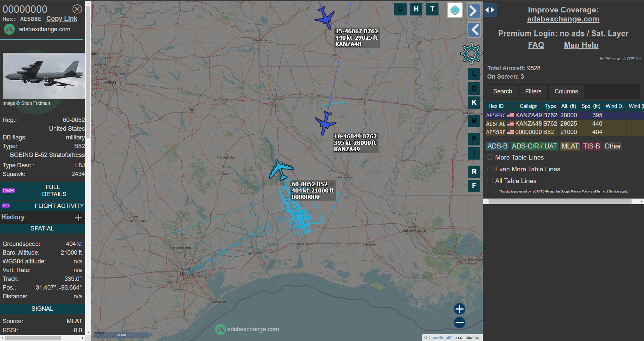The width and height of the screenshot is (644, 341).
Task: Open FULL DETAILS for the aircraft
Action: [x=43, y=190]
